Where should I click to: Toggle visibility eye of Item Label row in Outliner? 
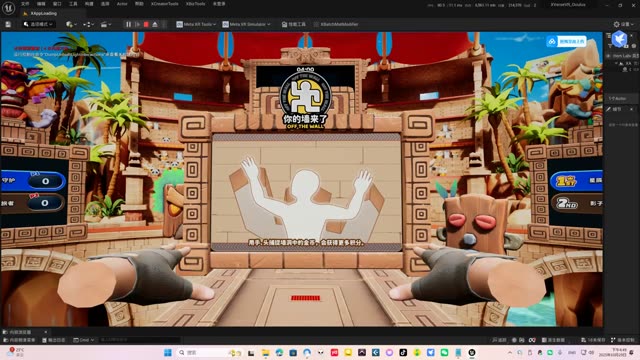(608, 56)
